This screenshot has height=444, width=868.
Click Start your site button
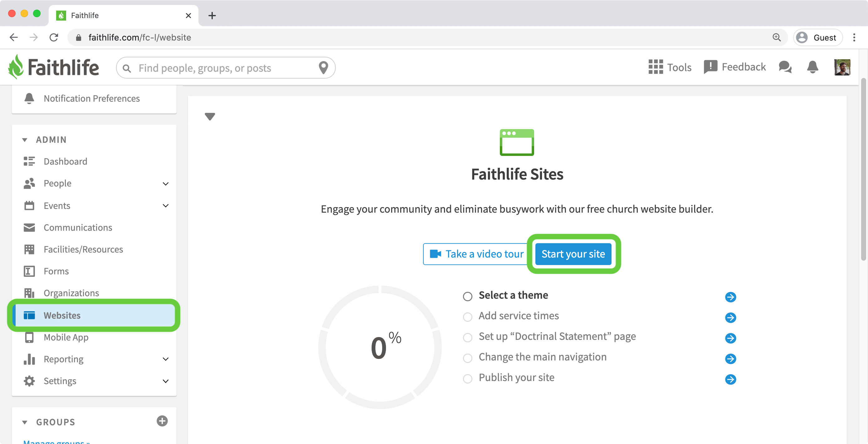click(x=573, y=254)
